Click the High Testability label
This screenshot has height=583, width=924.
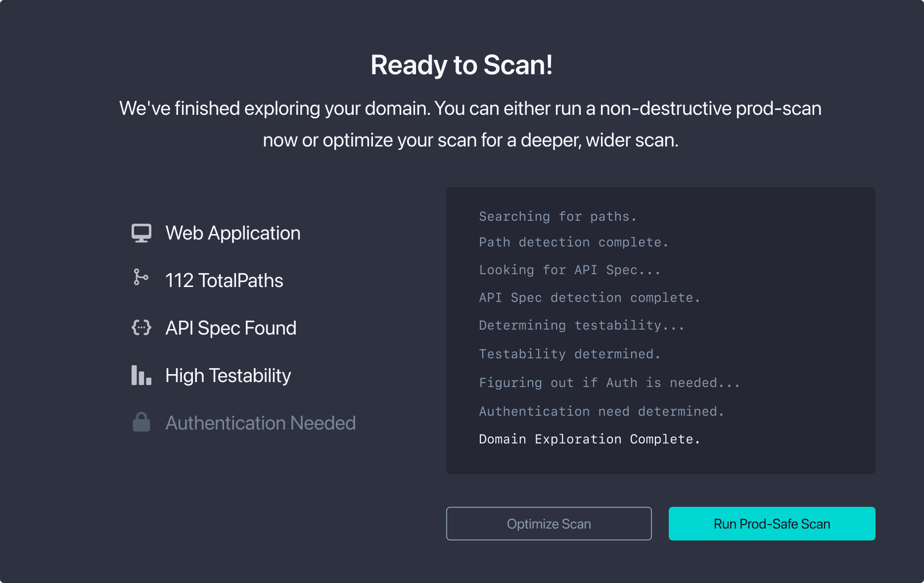point(228,375)
